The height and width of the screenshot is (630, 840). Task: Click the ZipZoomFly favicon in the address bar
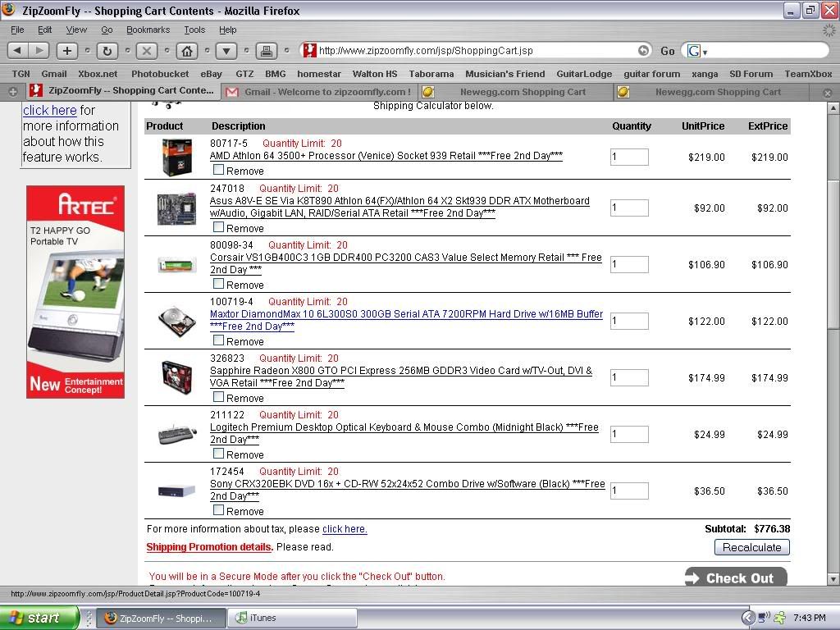[309, 50]
